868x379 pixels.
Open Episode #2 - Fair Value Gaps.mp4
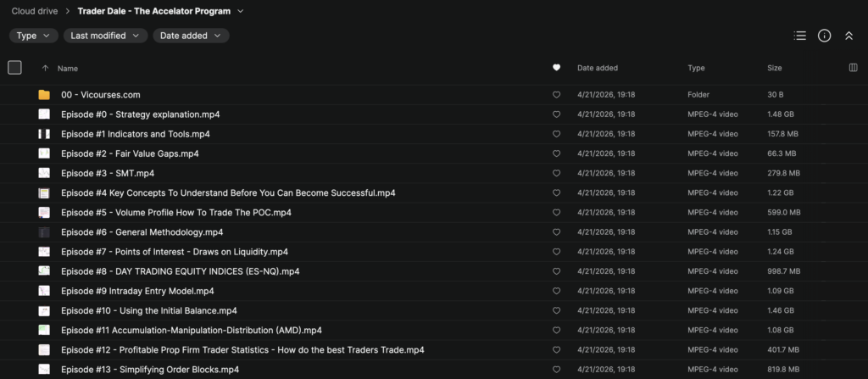pos(130,153)
